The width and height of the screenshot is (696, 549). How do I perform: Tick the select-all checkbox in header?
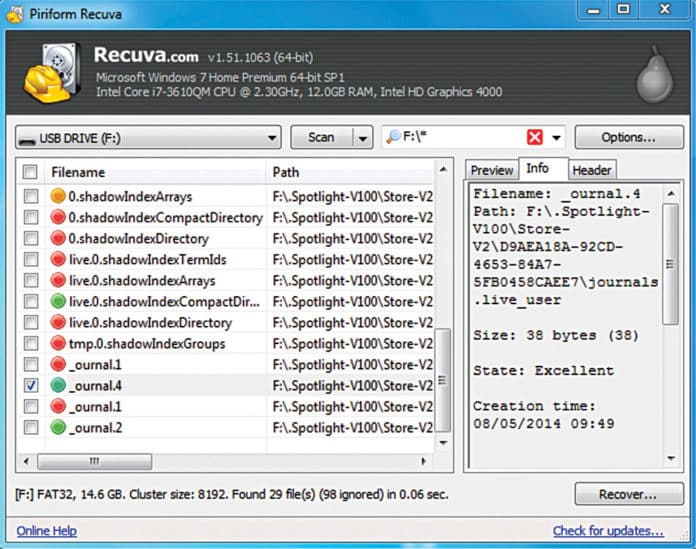[31, 172]
